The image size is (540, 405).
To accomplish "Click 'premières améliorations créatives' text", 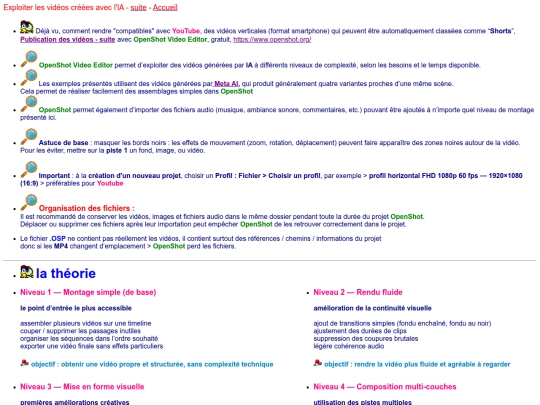I will pyautogui.click(x=75, y=402).
